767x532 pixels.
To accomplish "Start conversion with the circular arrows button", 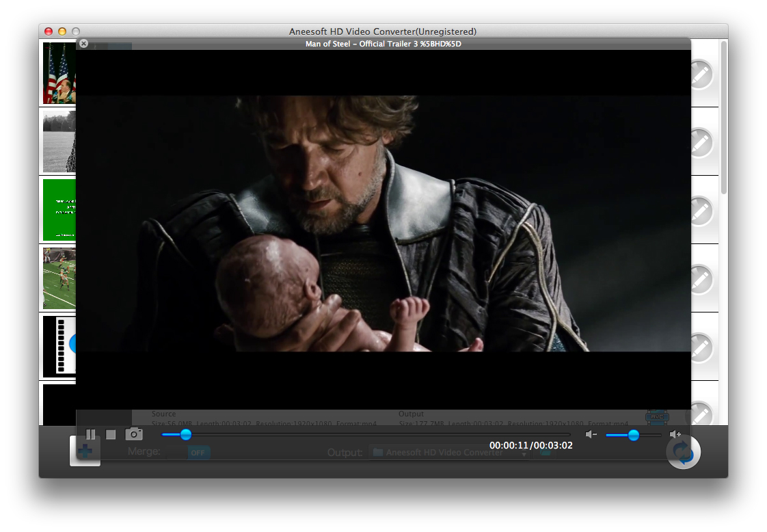I will (x=684, y=452).
